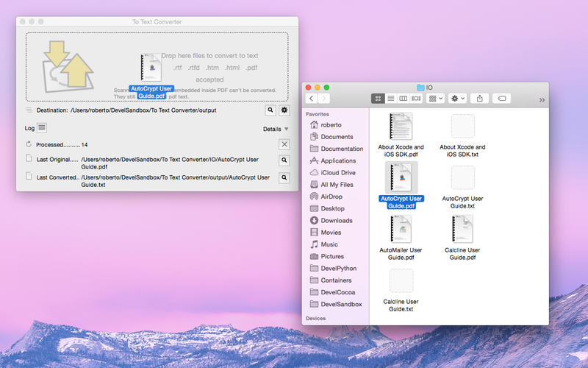This screenshot has width=588, height=368.
Task: Switch Finder to Cover Flow view
Action: (x=416, y=98)
